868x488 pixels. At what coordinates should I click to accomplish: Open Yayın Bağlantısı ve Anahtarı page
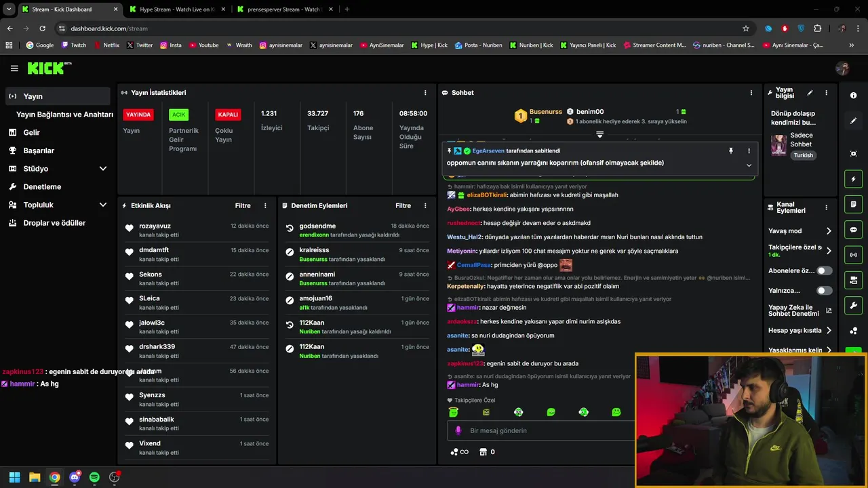pyautogui.click(x=64, y=115)
